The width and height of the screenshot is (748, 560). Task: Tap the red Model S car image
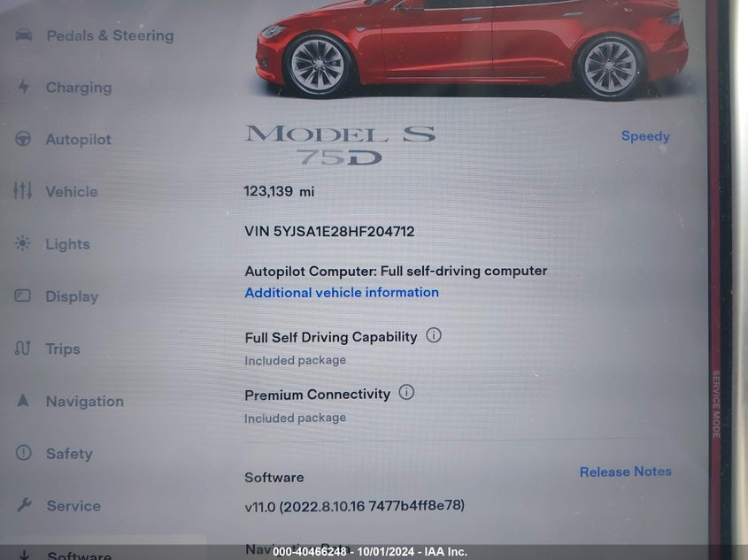[473, 48]
